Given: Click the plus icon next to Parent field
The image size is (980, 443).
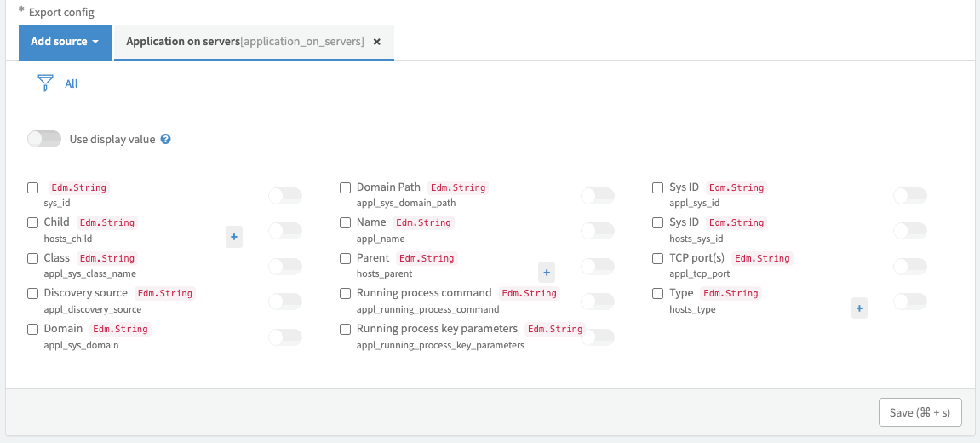Looking at the screenshot, I should [x=547, y=273].
